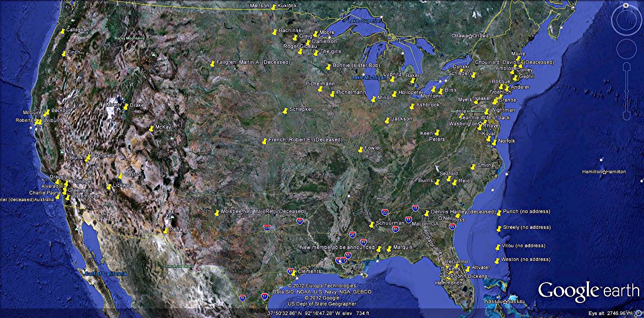Click the Hamilton city marker star
The image size is (644, 318).
click(x=604, y=172)
